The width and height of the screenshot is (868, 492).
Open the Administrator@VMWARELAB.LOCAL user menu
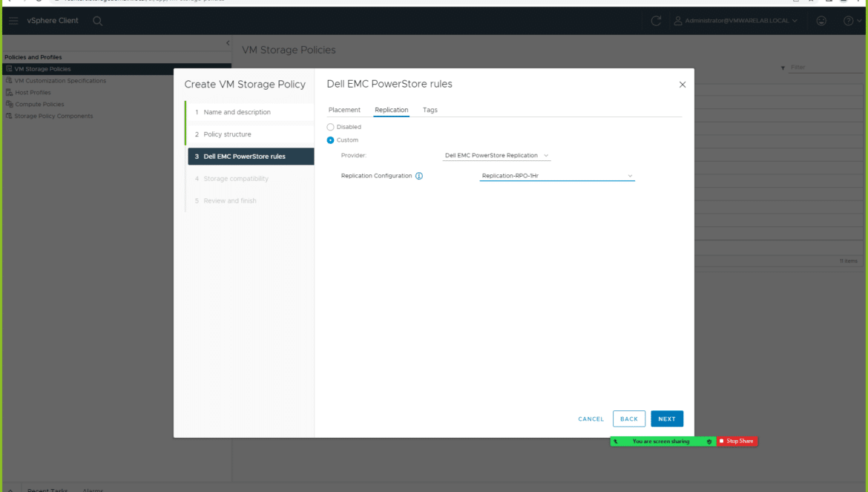click(741, 21)
